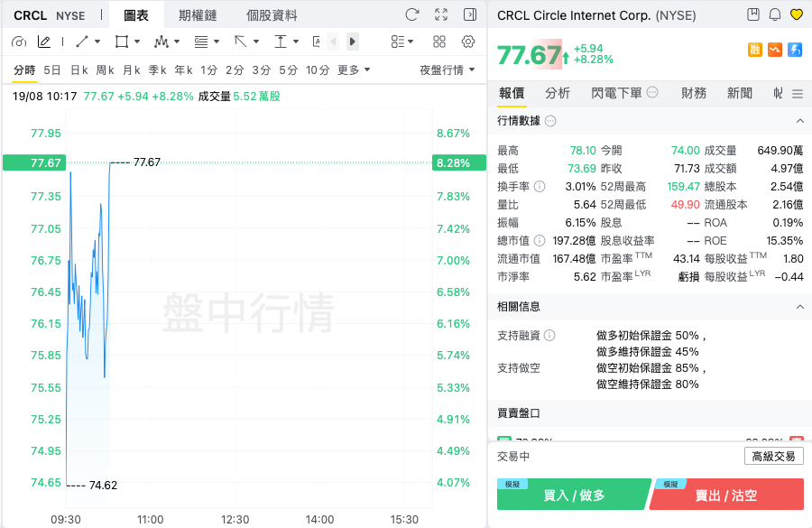Select the 分時 timeframe
This screenshot has height=528, width=812.
(x=24, y=70)
